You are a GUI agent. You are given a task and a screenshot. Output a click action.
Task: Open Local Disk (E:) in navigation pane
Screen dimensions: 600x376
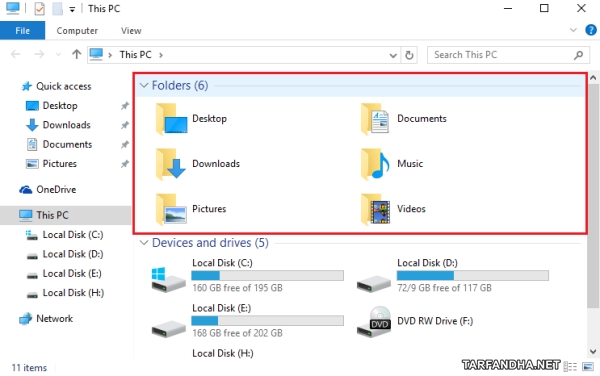72,274
